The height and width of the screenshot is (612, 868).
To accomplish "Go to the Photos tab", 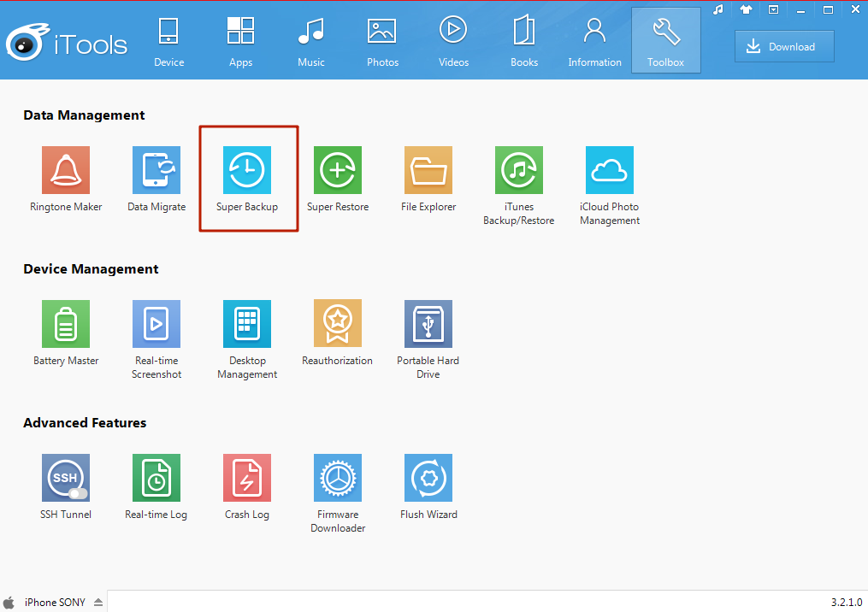I will 382,41.
